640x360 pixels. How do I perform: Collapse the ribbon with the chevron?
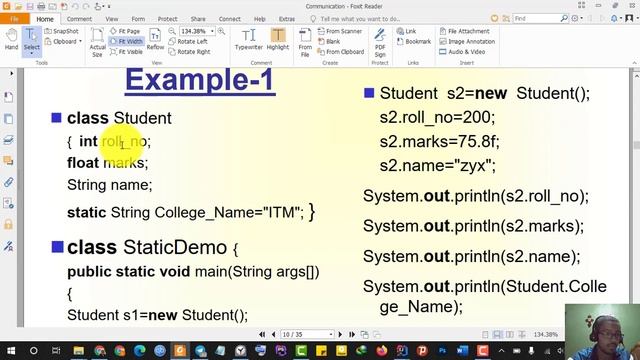pyautogui.click(x=634, y=63)
